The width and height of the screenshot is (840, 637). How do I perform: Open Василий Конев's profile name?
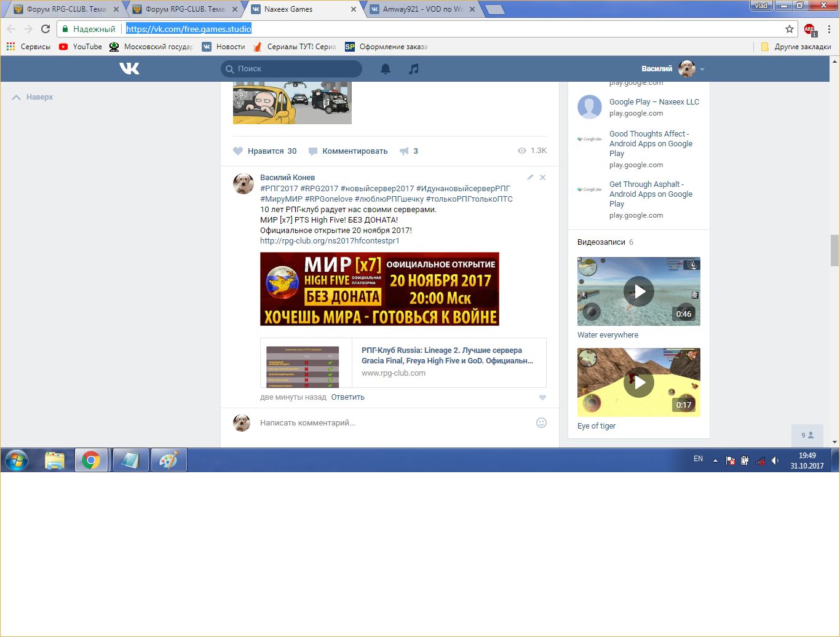[x=287, y=178]
